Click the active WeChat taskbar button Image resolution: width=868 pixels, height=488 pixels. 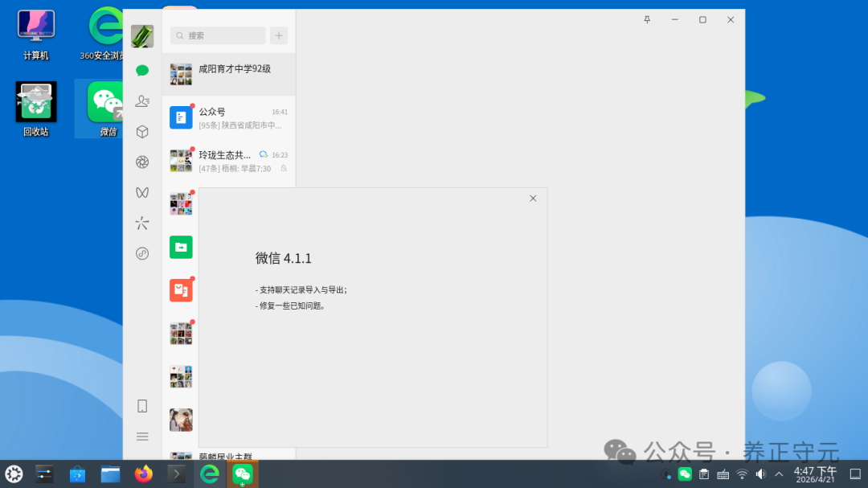[243, 474]
